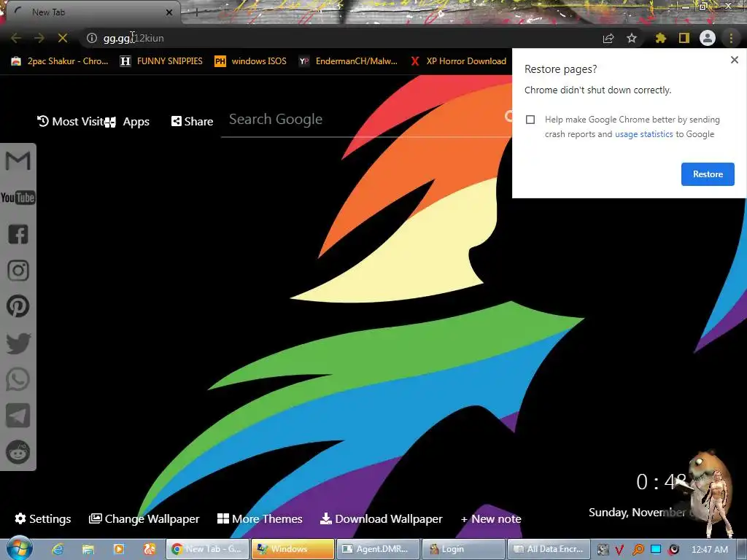Open WhatsApp sidebar shortcut
Screen dimensions: 747x560
(18, 379)
